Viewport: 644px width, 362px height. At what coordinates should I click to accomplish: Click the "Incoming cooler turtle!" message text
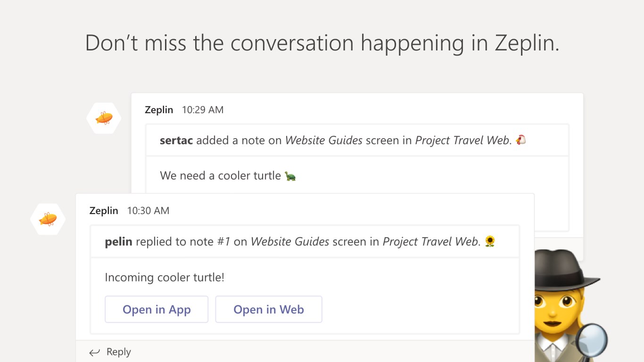(x=165, y=277)
